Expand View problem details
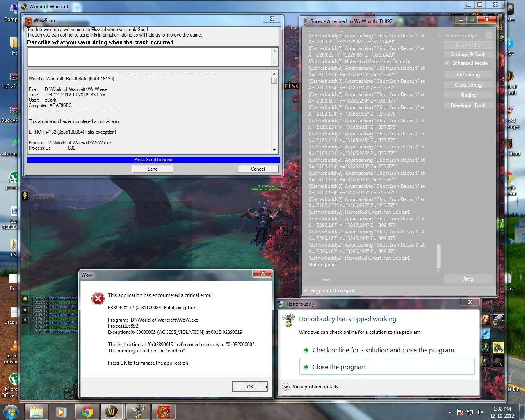Screen dimensions: 525x420 [285, 387]
